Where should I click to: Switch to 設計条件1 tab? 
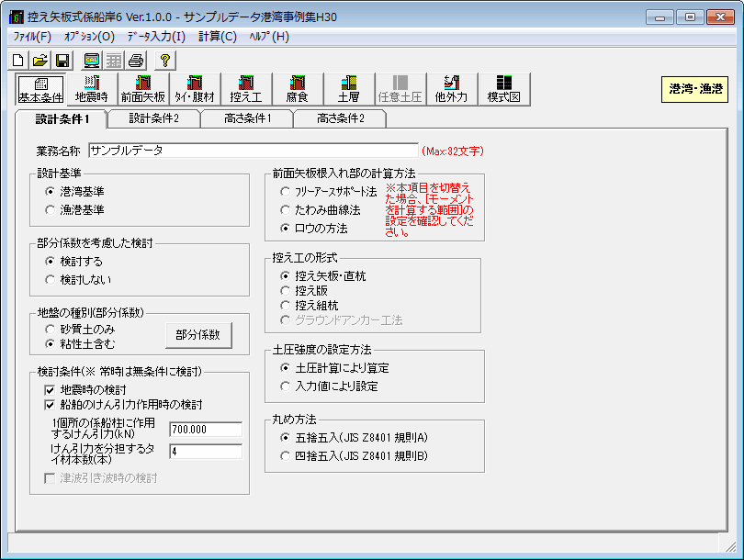click(x=62, y=119)
